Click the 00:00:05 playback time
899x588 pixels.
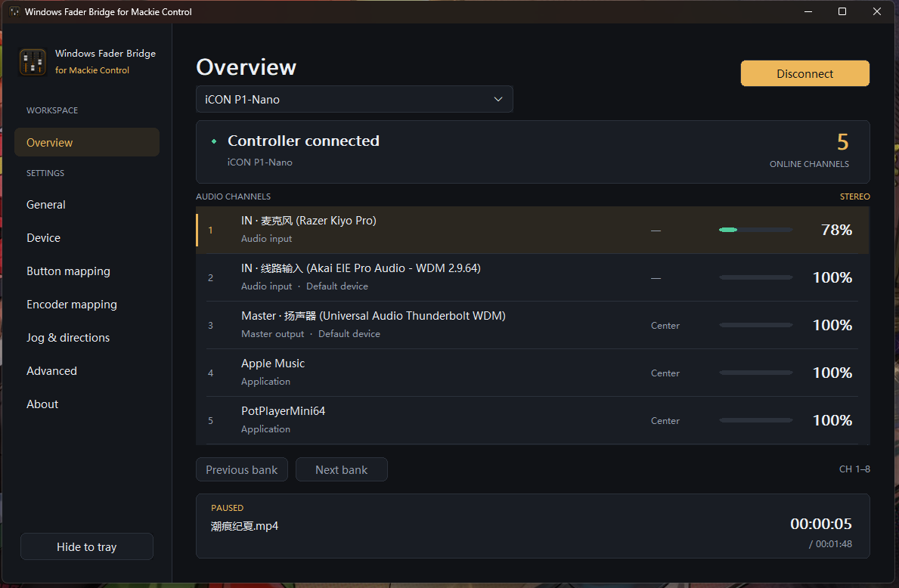821,523
